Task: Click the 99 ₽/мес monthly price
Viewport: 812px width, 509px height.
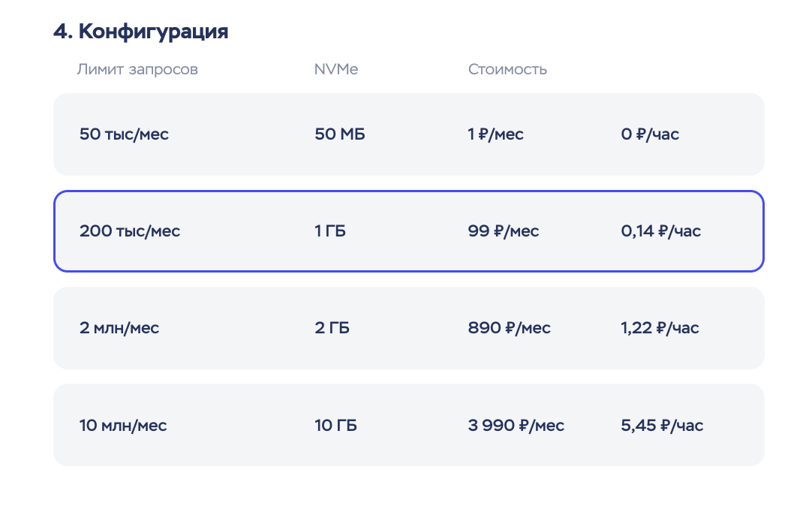Action: point(503,231)
